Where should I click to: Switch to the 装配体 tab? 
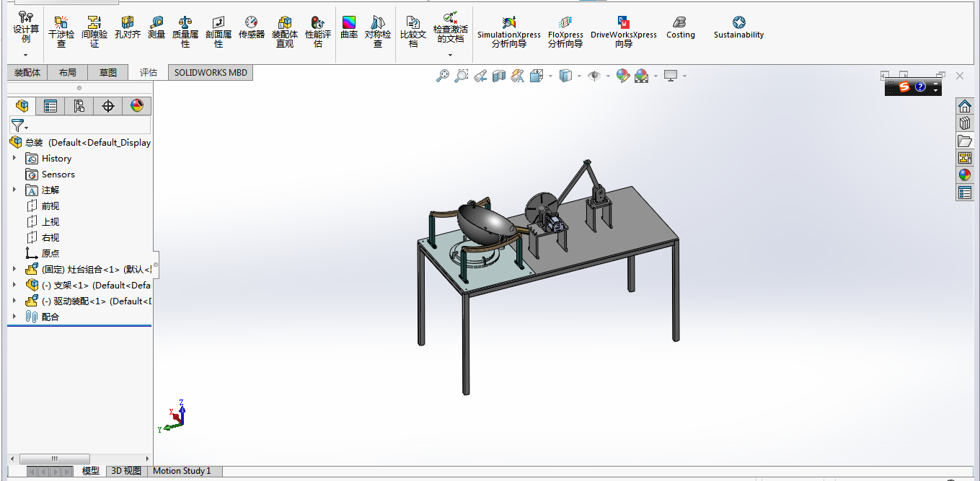28,73
